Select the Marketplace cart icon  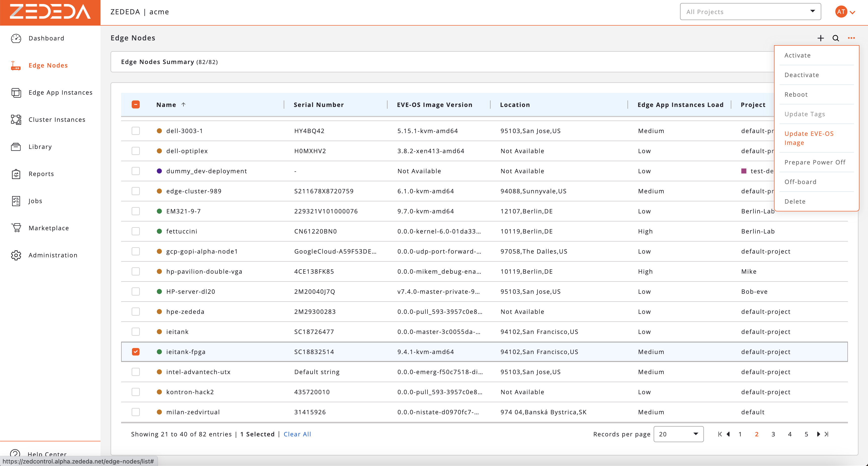16,228
